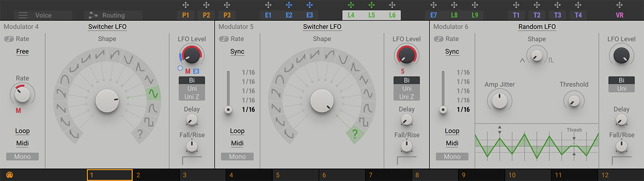Select performer slot 7 in bottom bar
Screen dimensions: 644x181
tap(388, 175)
